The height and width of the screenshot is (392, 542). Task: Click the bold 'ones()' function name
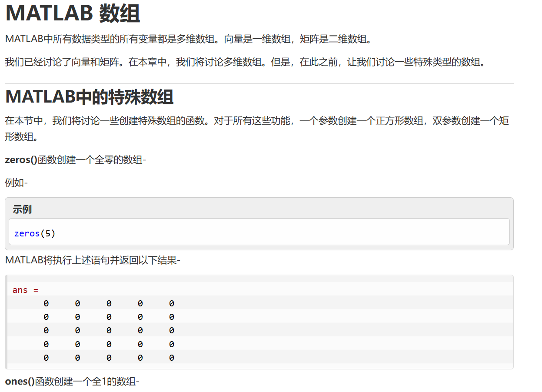click(x=20, y=382)
